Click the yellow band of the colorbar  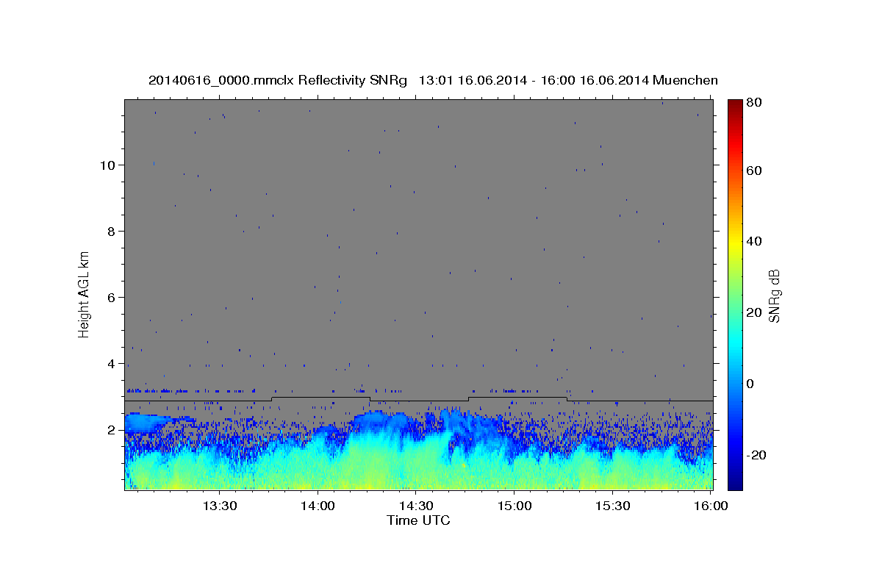click(x=735, y=246)
